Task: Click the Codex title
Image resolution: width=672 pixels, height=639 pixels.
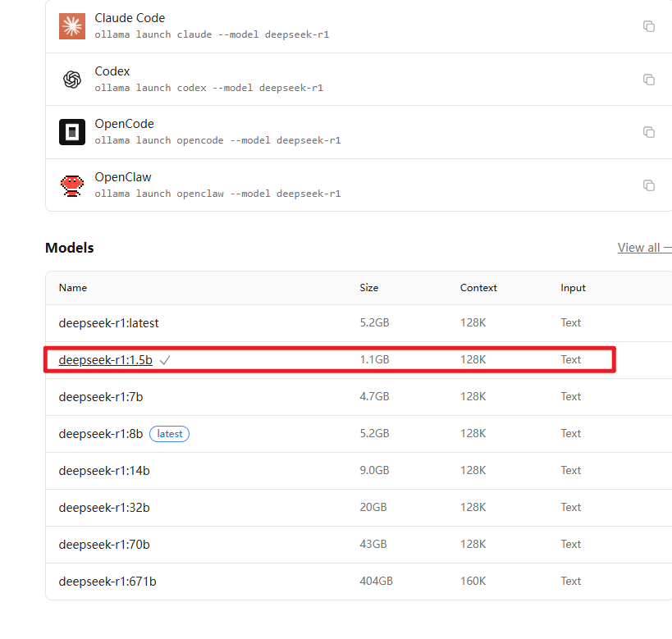Action: click(112, 71)
